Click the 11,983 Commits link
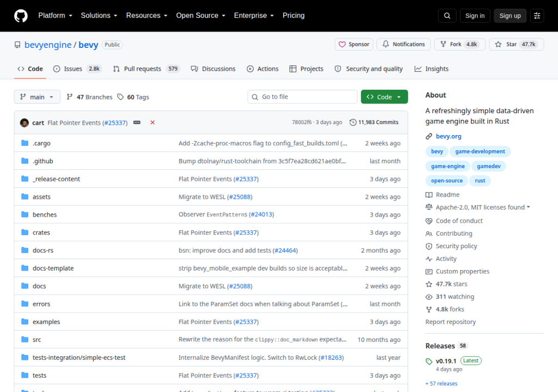558x392 pixels. (374, 122)
